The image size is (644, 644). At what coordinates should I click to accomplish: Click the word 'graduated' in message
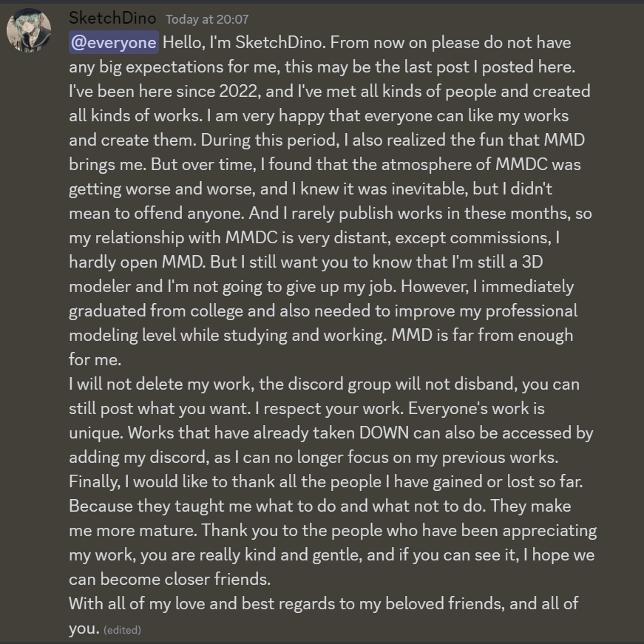coord(107,311)
